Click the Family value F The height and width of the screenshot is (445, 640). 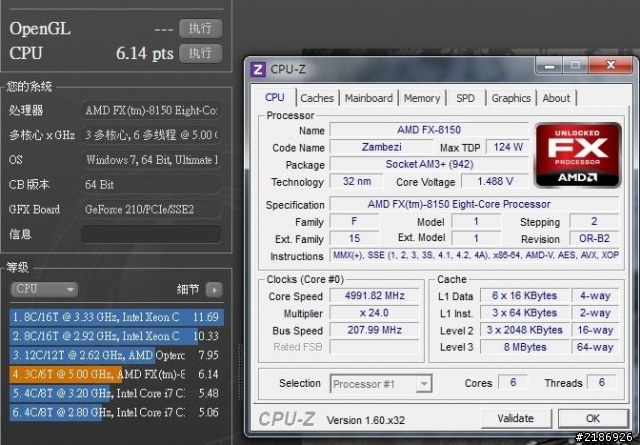point(354,221)
